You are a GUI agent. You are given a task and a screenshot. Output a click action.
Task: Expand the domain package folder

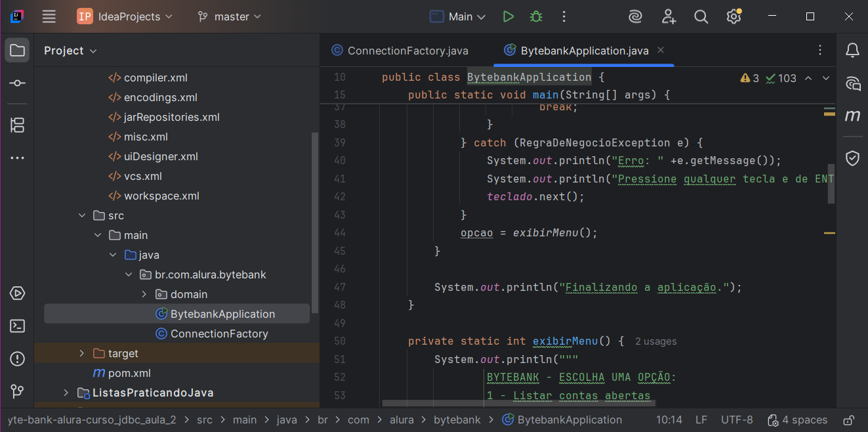click(x=144, y=294)
